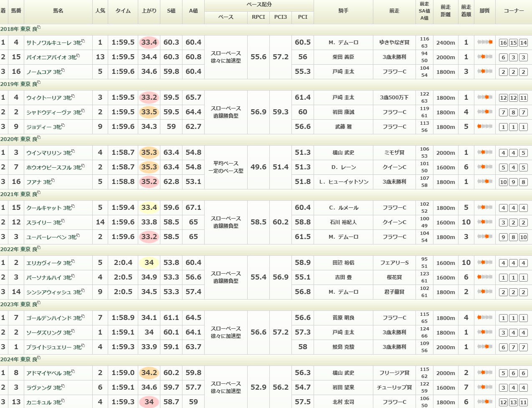Click the 上がり column header
532x408 pixels.
click(x=149, y=11)
